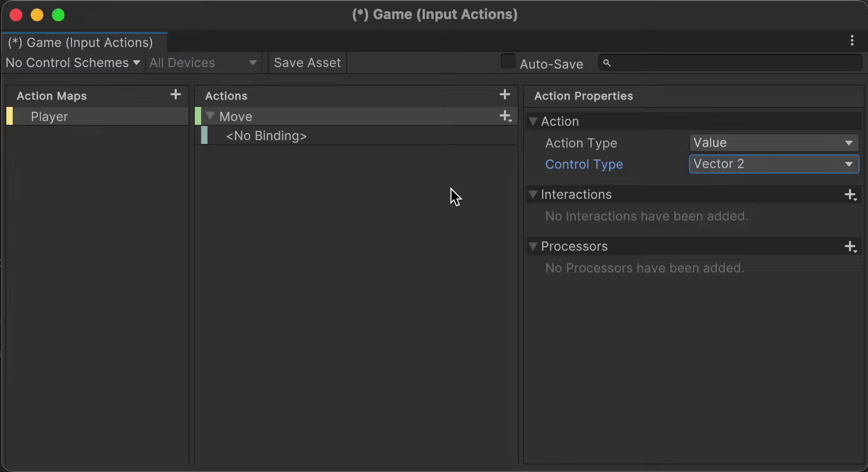The height and width of the screenshot is (472, 868).
Task: Select the Game (Input Actions) tab
Action: coord(85,42)
